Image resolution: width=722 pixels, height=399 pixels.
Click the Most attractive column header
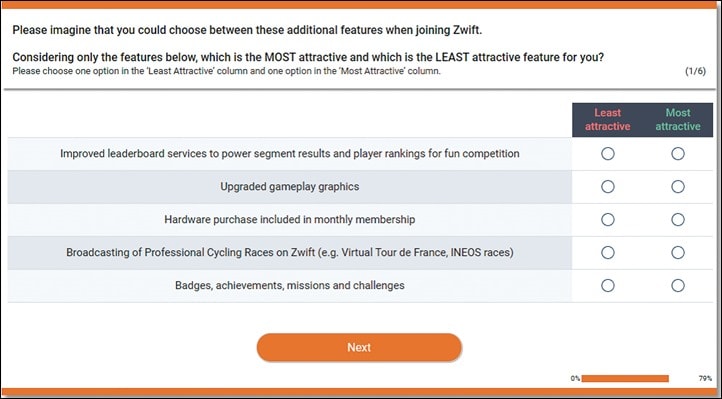pyautogui.click(x=678, y=120)
